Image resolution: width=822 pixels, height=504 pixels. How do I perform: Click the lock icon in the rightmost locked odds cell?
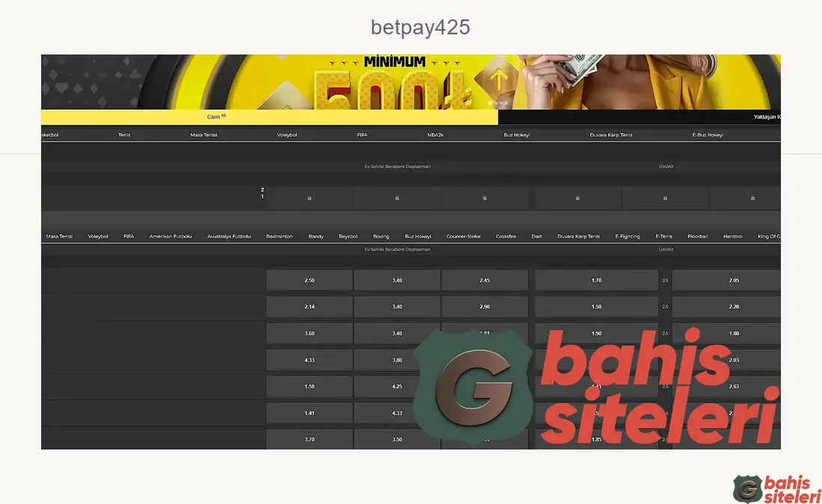(x=753, y=198)
